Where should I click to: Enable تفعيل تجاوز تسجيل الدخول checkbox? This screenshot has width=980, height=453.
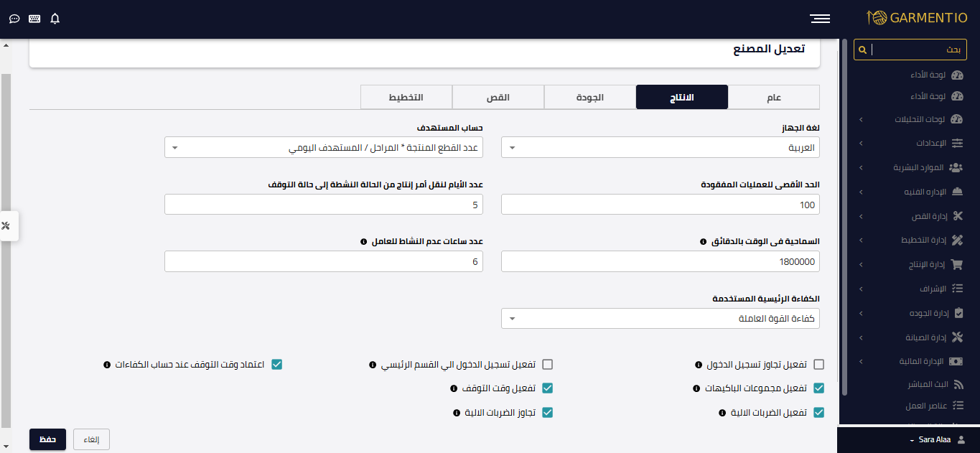(x=818, y=365)
